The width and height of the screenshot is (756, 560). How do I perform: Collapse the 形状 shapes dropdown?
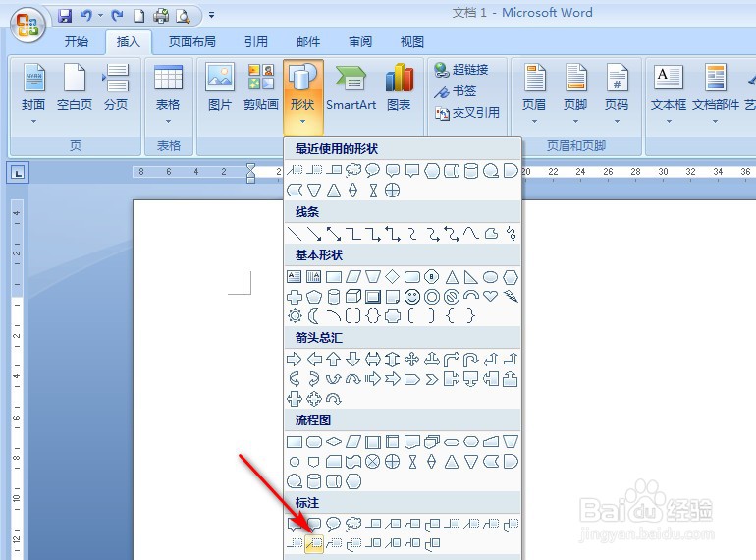click(x=302, y=96)
